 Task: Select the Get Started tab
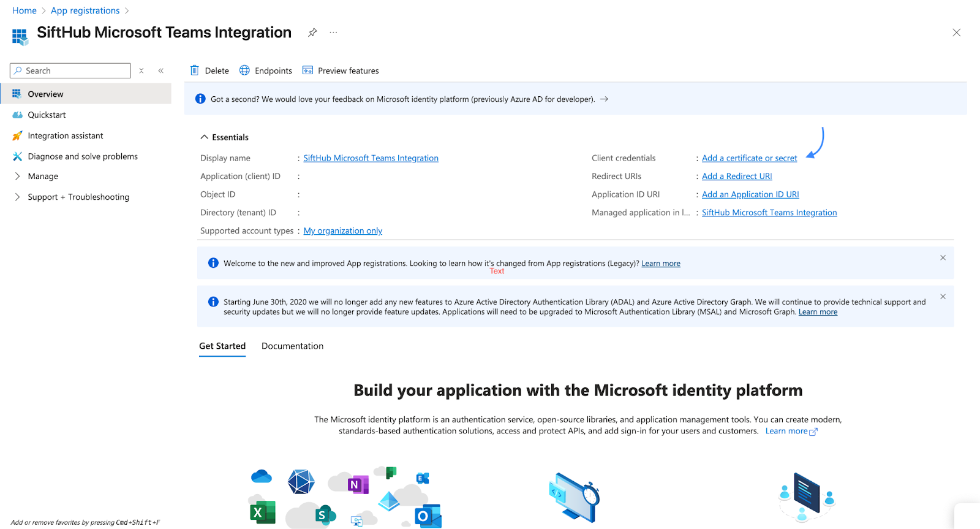[222, 346]
